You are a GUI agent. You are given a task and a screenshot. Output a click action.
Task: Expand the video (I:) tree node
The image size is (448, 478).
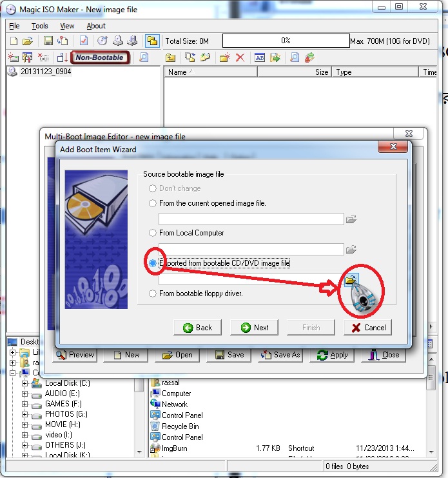point(24,435)
